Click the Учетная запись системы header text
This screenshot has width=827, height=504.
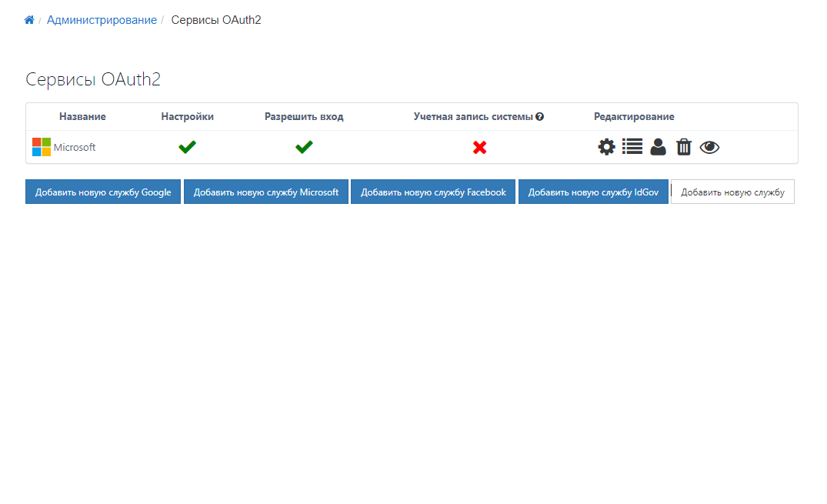[x=473, y=117]
